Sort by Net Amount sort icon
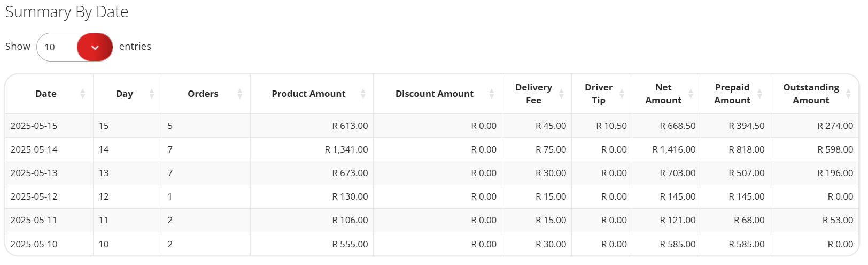The image size is (868, 265). click(691, 94)
